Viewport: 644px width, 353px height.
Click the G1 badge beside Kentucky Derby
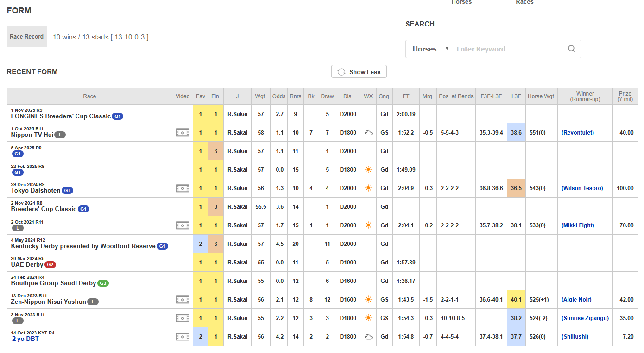(162, 246)
